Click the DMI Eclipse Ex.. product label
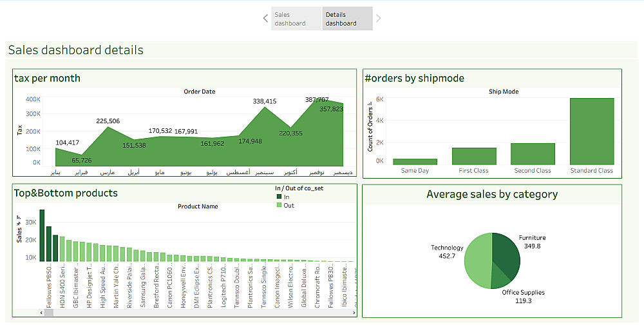This screenshot has width=644, height=327. 196,287
